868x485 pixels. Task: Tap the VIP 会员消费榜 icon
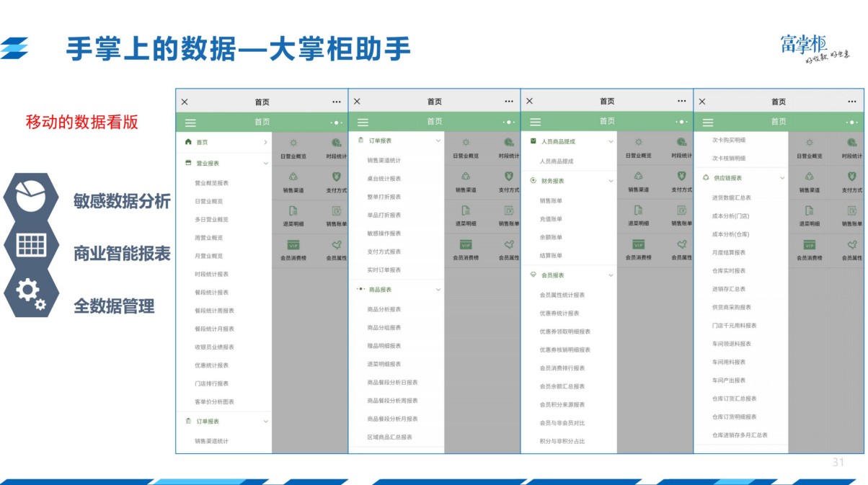coord(293,246)
